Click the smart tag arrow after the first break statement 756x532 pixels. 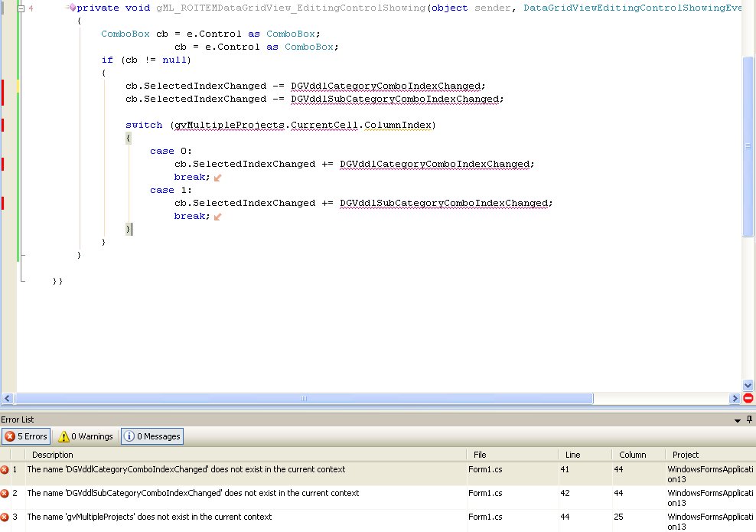[x=217, y=176]
